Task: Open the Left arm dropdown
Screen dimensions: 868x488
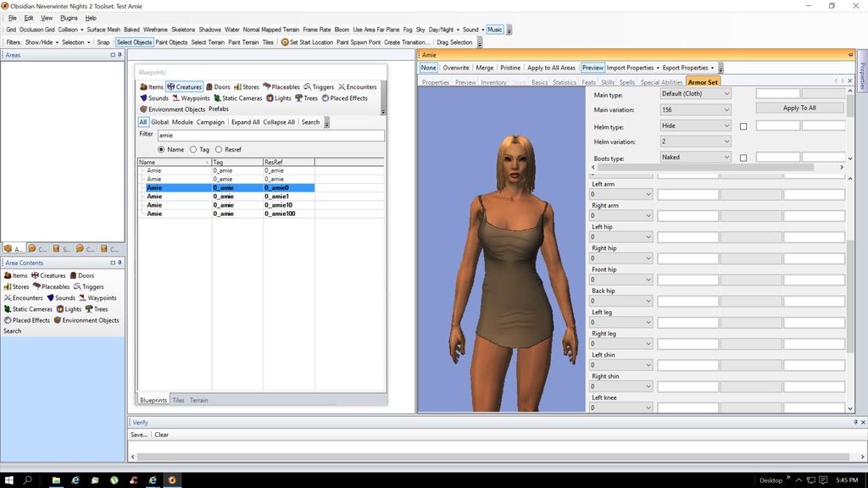Action: [620, 194]
